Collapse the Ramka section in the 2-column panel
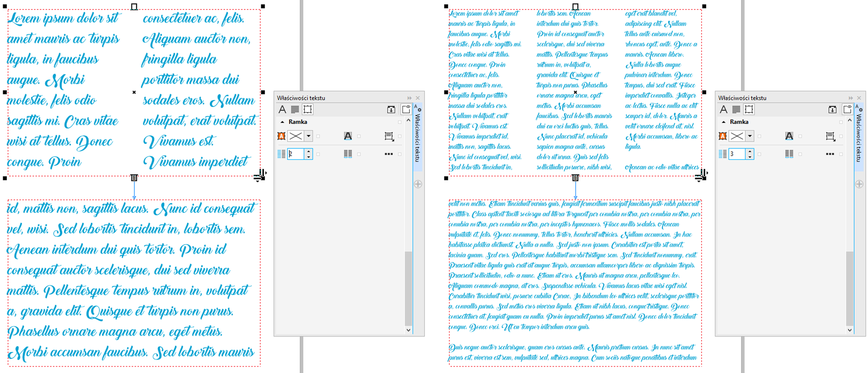 tap(283, 122)
